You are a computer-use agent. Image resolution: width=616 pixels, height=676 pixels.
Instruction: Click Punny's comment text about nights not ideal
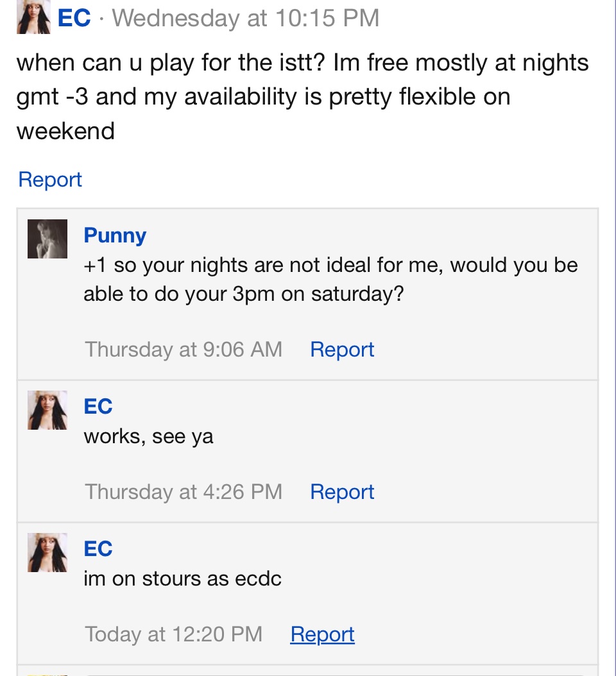point(330,279)
